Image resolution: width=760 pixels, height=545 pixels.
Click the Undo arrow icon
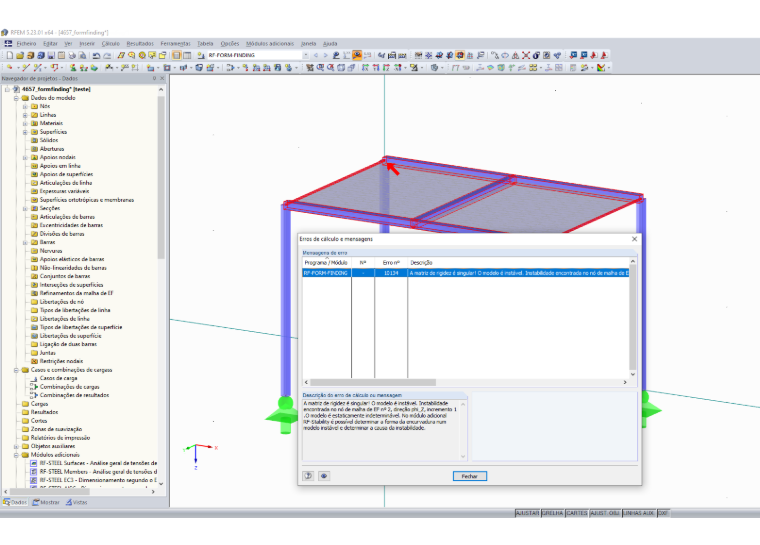click(96, 55)
